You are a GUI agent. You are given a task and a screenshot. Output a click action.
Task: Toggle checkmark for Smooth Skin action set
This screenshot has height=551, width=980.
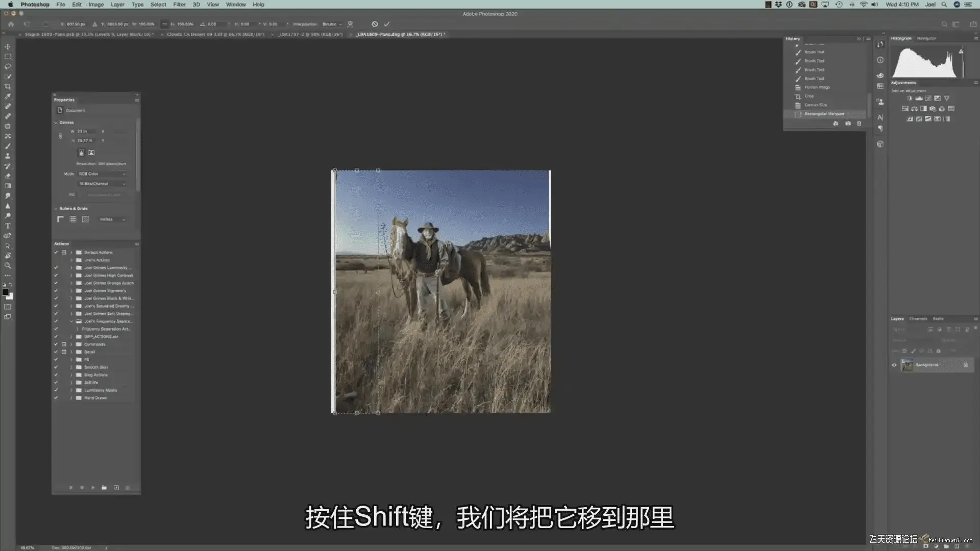56,367
